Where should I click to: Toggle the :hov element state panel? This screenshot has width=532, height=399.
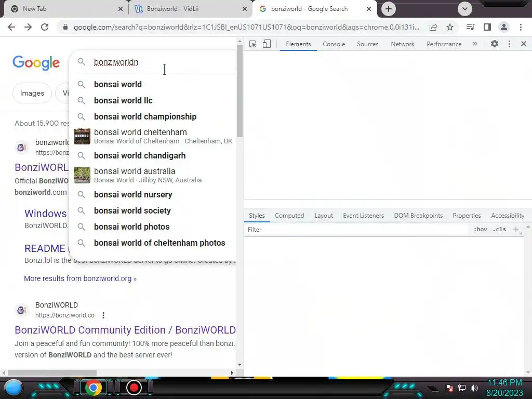coord(480,230)
